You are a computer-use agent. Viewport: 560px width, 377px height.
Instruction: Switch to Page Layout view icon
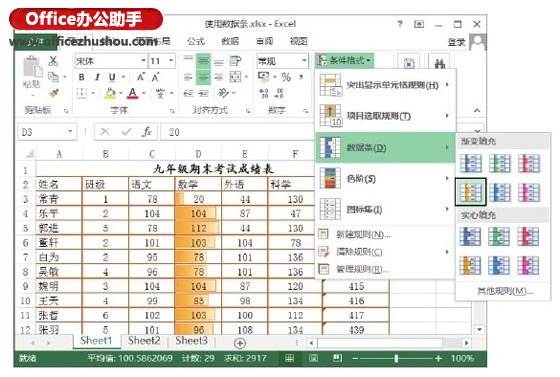click(x=313, y=358)
